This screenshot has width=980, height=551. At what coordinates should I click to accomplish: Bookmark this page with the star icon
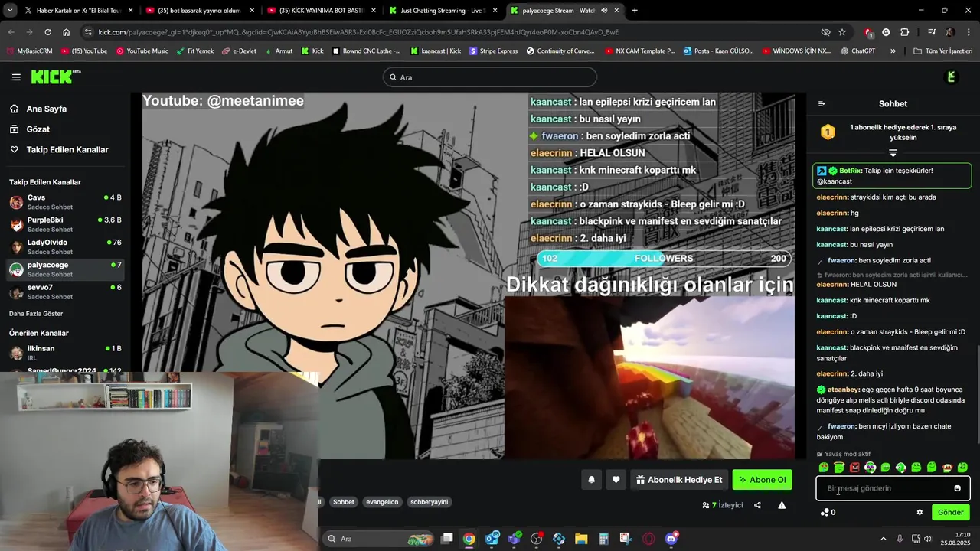(x=842, y=32)
